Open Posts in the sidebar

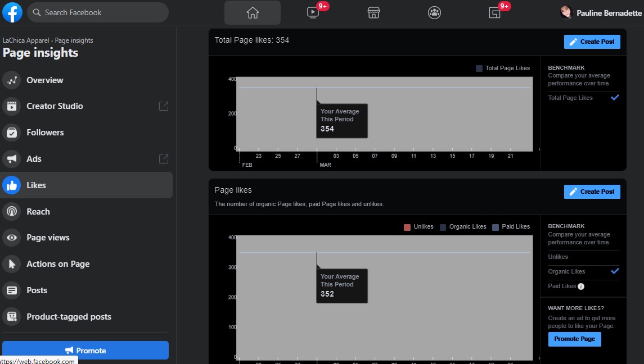pos(86,290)
